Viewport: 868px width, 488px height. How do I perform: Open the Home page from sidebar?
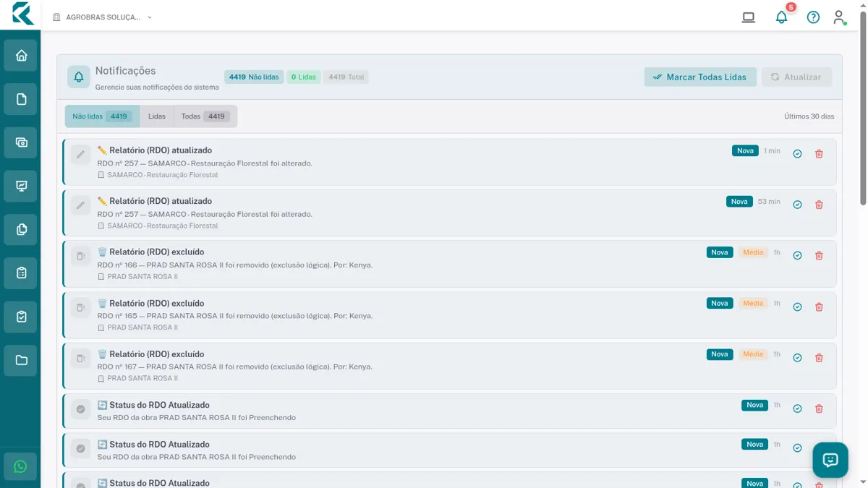pyautogui.click(x=21, y=56)
